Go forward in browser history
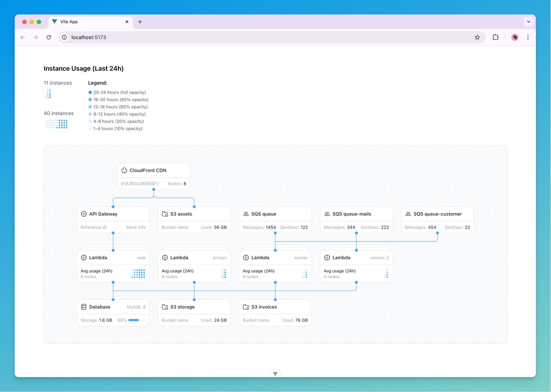 [x=36, y=37]
